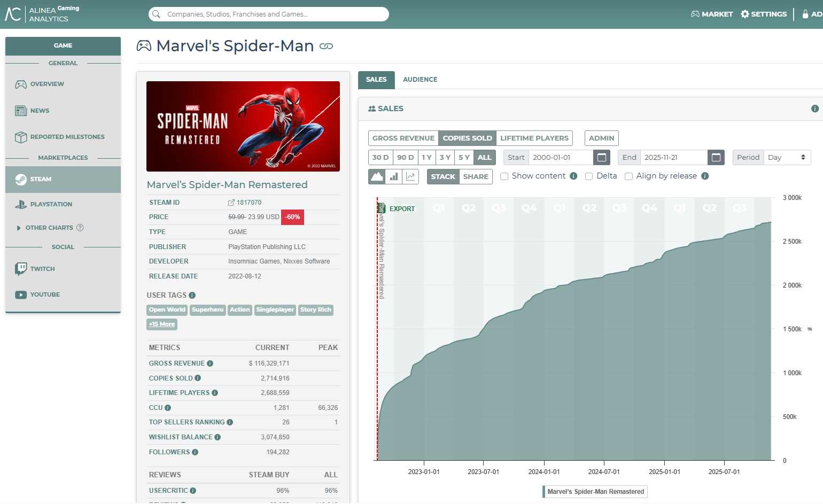Image resolution: width=823 pixels, height=504 pixels.
Task: Open the MARKET menu in the header
Action: (712, 14)
